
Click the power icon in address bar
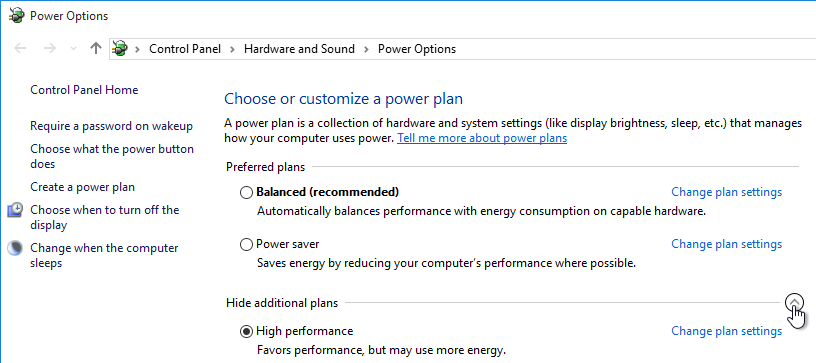tap(120, 49)
